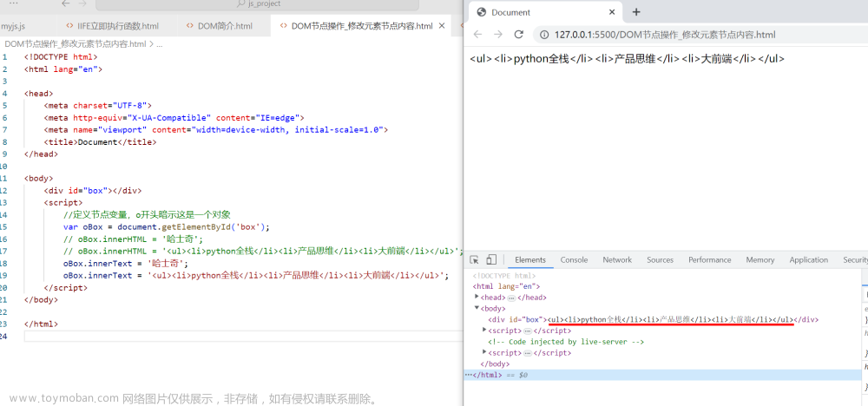The height and width of the screenshot is (406, 868).
Task: Click the comment line //定义节点变量
Action: pyautogui.click(x=147, y=214)
